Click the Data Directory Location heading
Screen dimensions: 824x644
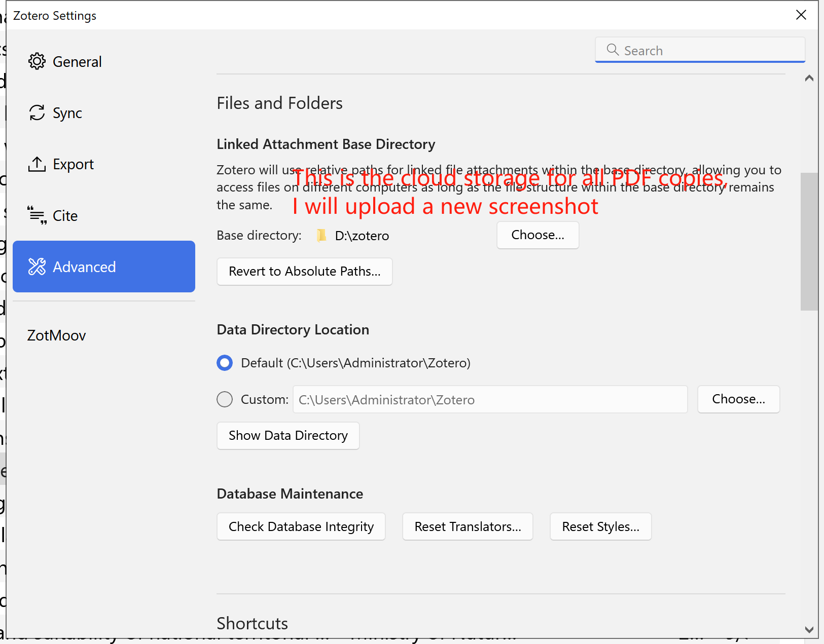[x=293, y=330]
